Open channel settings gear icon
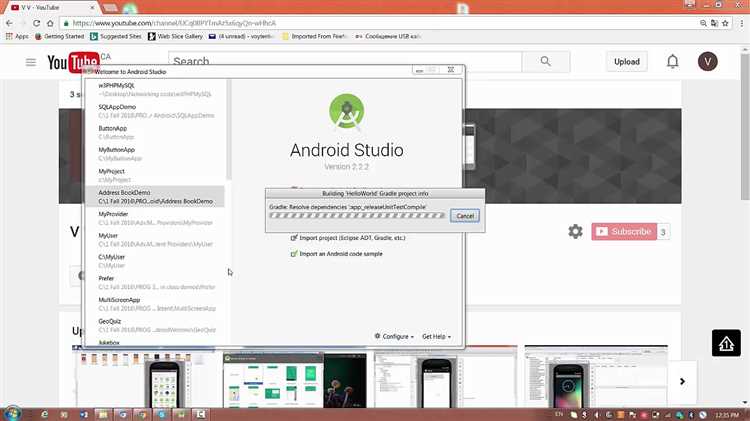750x421 pixels. (575, 232)
